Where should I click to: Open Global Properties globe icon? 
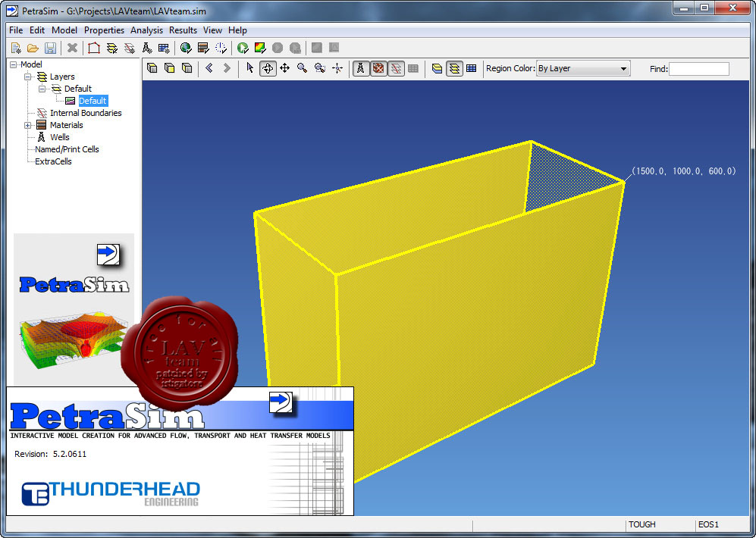(x=186, y=48)
